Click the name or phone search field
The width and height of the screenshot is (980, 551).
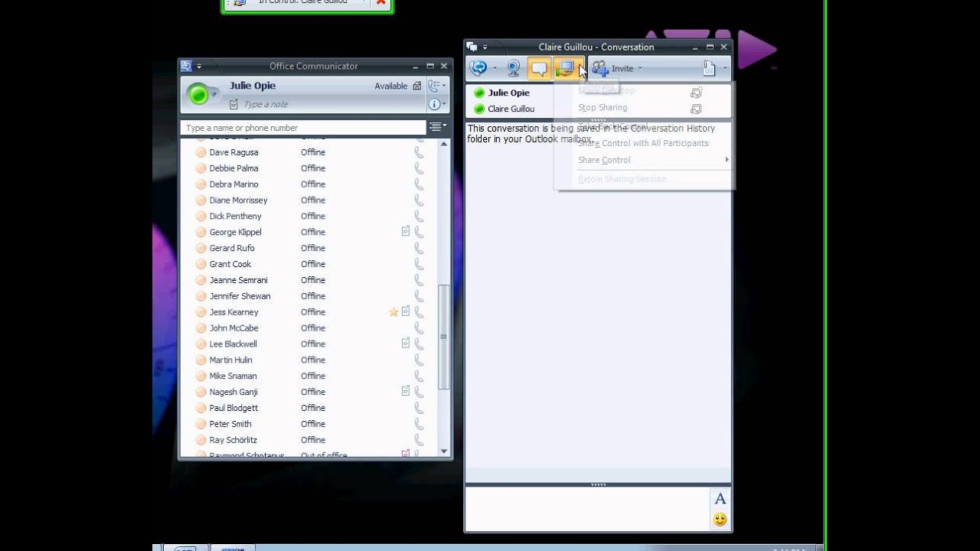pos(303,128)
